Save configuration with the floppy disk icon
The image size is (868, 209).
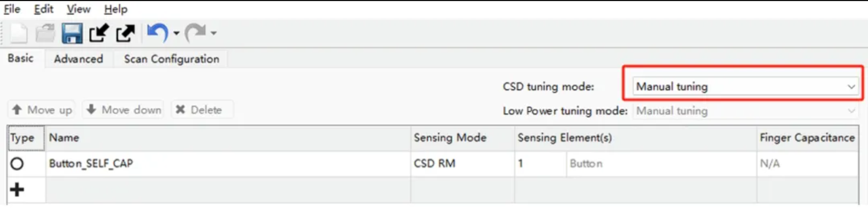tap(72, 33)
